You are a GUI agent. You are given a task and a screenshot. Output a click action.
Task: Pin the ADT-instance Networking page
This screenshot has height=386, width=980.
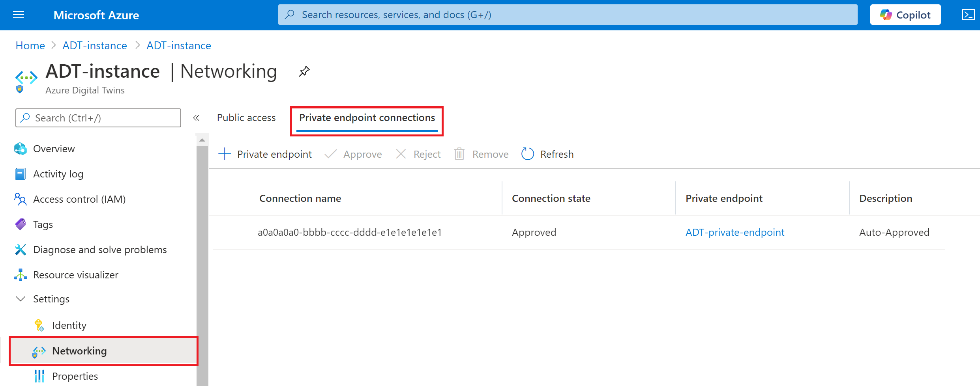point(304,71)
